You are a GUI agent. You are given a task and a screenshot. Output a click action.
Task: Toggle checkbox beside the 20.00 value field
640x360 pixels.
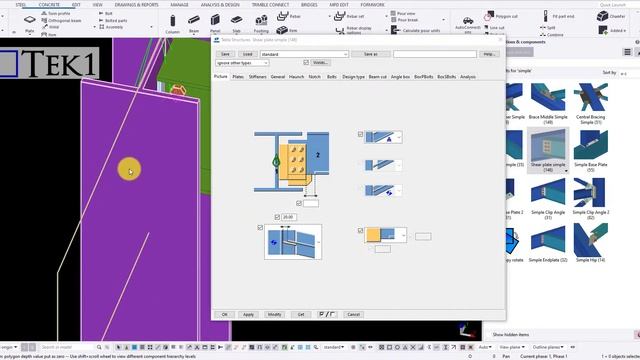[277, 217]
